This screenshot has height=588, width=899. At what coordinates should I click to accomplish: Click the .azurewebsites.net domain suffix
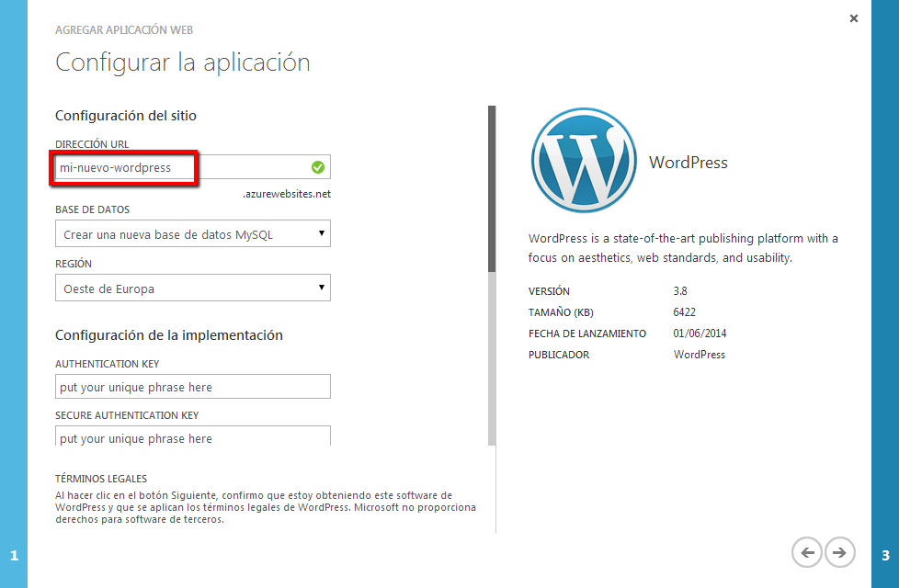286,194
